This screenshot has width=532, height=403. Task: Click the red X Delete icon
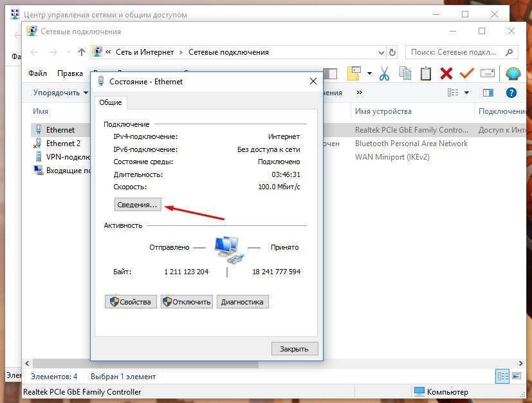coord(446,73)
